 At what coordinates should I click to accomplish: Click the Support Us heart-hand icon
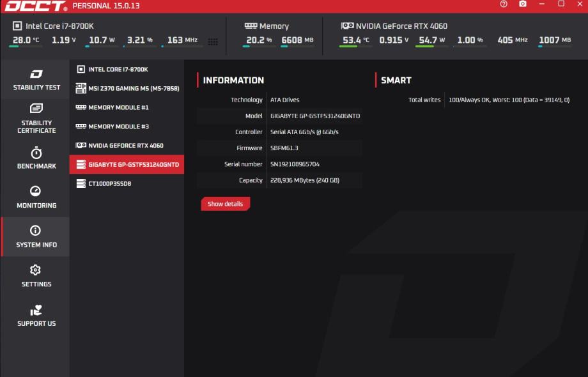point(36,311)
